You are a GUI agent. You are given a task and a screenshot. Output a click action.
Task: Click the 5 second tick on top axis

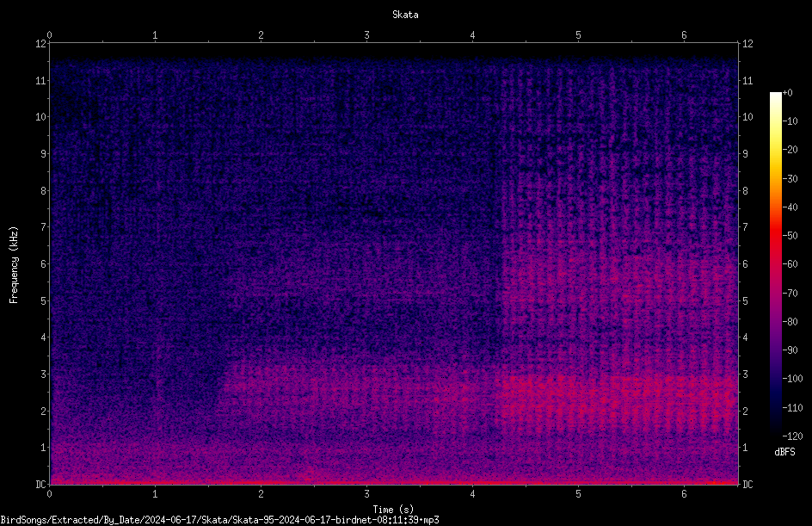[578, 35]
